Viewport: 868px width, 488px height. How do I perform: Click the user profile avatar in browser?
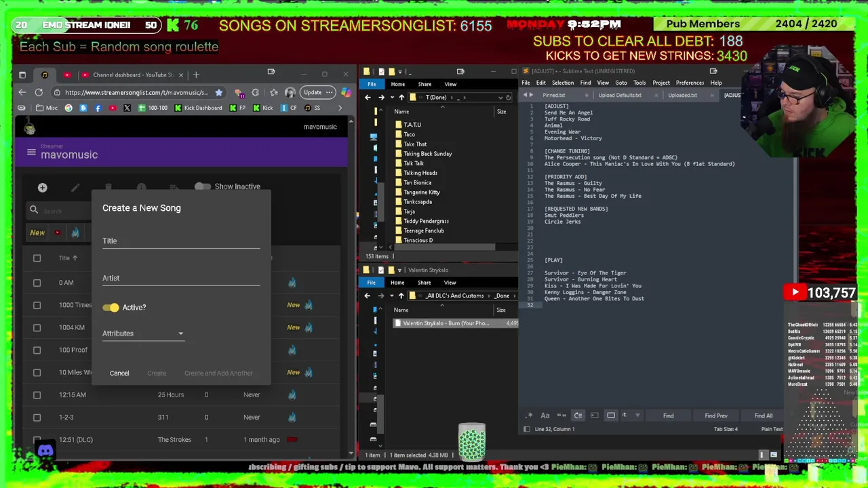290,92
